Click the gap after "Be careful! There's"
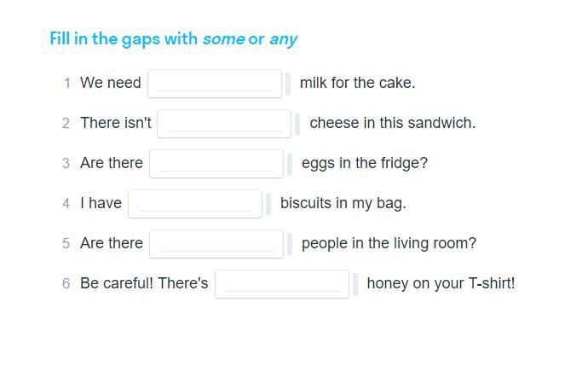This screenshot has height=366, width=588. (282, 284)
